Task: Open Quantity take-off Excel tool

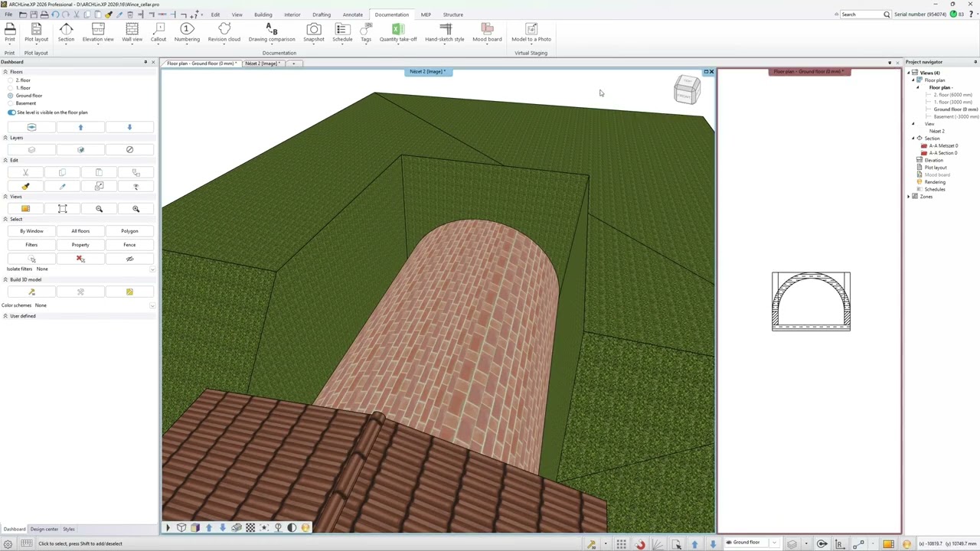Action: tap(398, 32)
